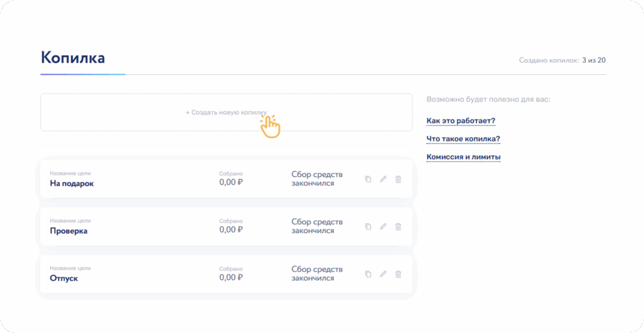This screenshot has height=333, width=644.
Task: Select the «Проверка» goal name
Action: [69, 231]
